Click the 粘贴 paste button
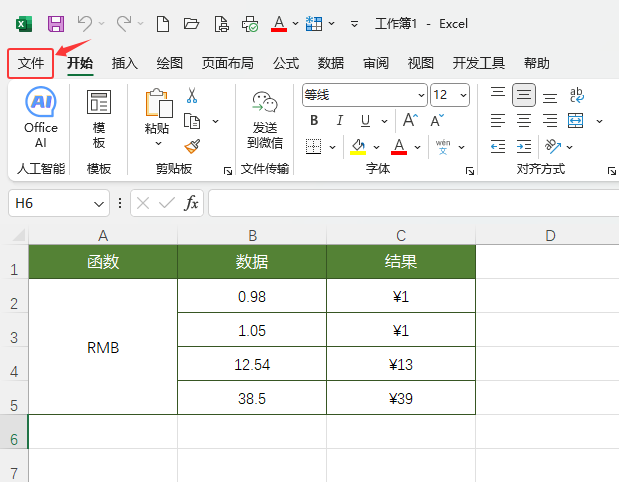 (158, 118)
